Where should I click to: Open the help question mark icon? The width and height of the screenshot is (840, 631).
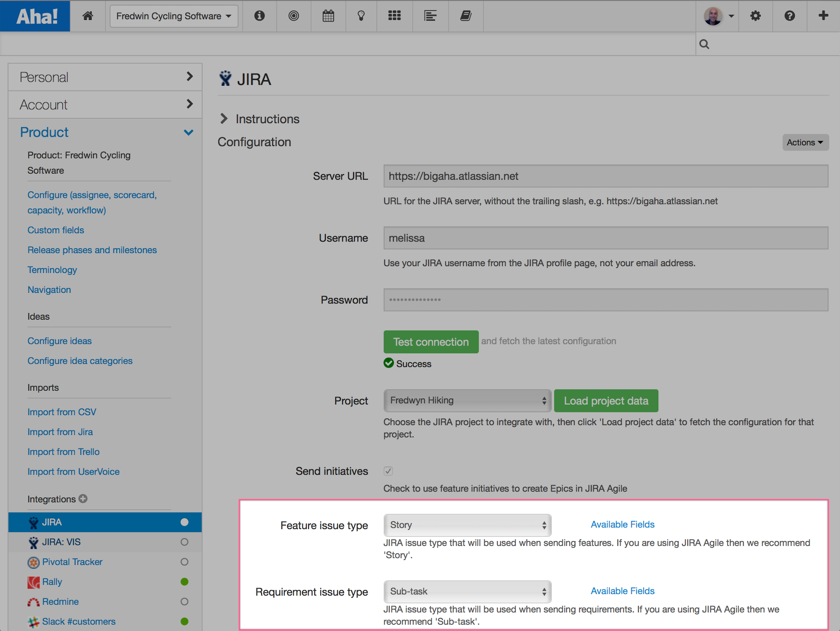tap(790, 15)
